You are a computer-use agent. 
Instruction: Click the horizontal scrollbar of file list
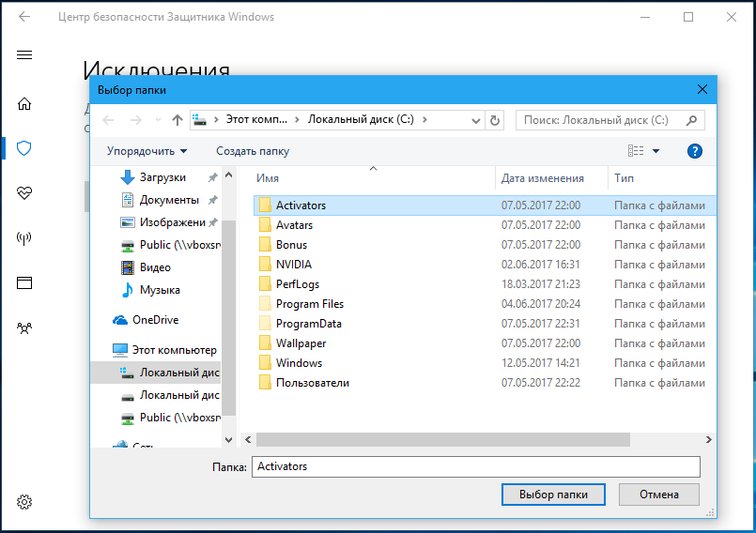tap(442, 439)
